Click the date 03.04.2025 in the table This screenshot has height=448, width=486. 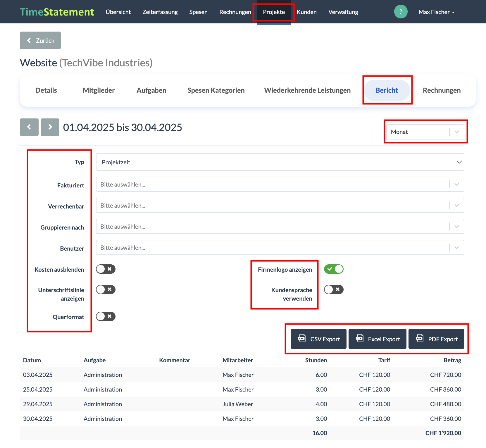click(38, 375)
